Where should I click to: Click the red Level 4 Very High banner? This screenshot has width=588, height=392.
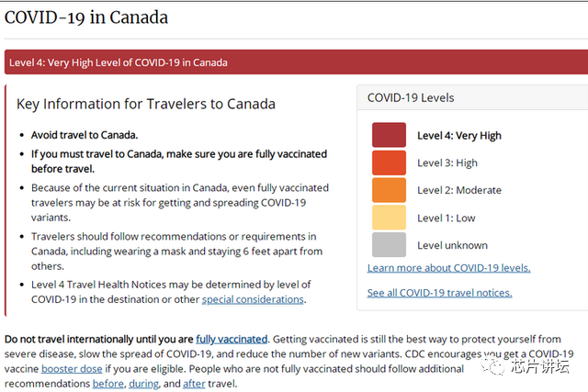tap(294, 62)
